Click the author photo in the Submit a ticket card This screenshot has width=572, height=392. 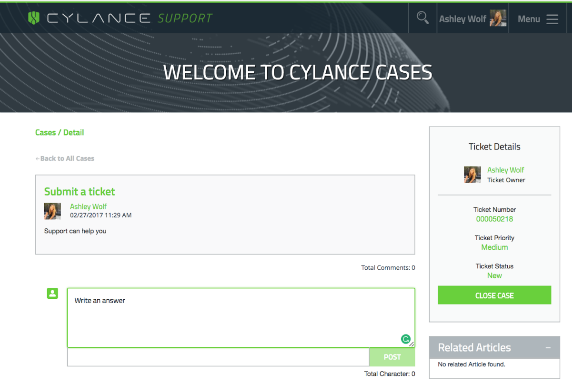pyautogui.click(x=52, y=211)
